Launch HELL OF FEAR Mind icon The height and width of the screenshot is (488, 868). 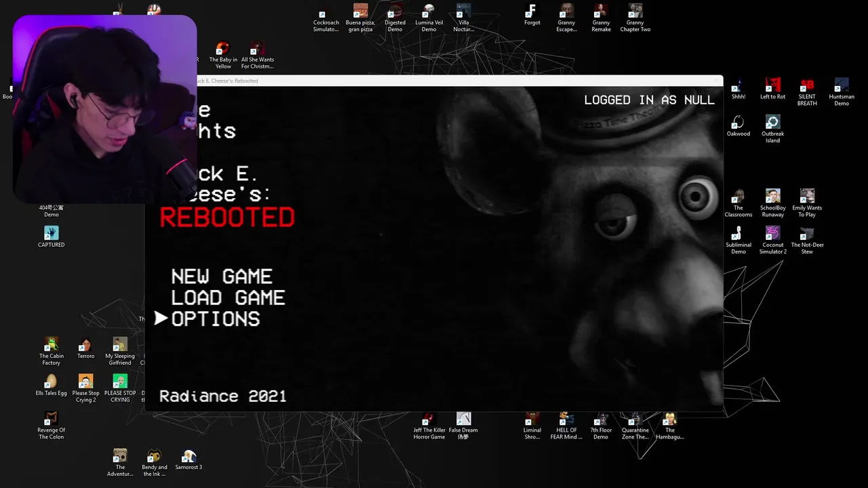click(566, 426)
